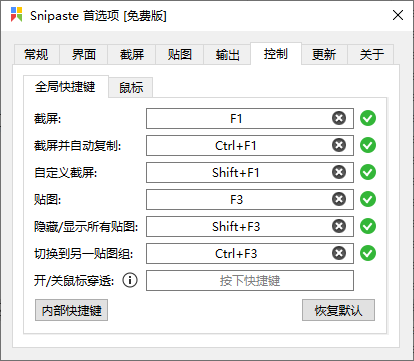414x361 pixels.
Task: Click the 隐藏/显示所有贴图 label
Action: [x=86, y=227]
